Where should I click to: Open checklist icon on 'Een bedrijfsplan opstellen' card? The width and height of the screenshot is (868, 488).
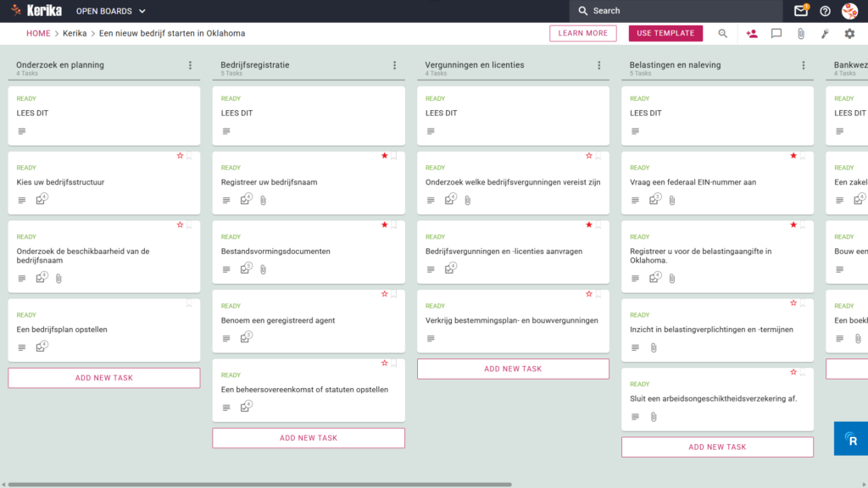click(42, 347)
